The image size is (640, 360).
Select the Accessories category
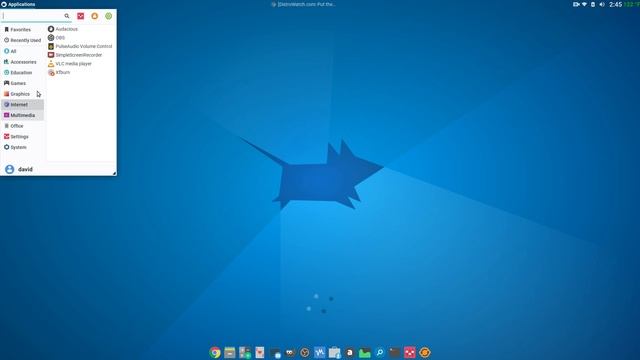click(x=22, y=62)
